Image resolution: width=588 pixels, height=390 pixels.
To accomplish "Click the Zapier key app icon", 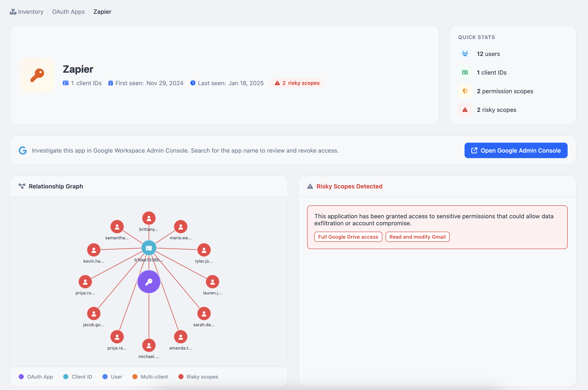I will click(x=37, y=75).
